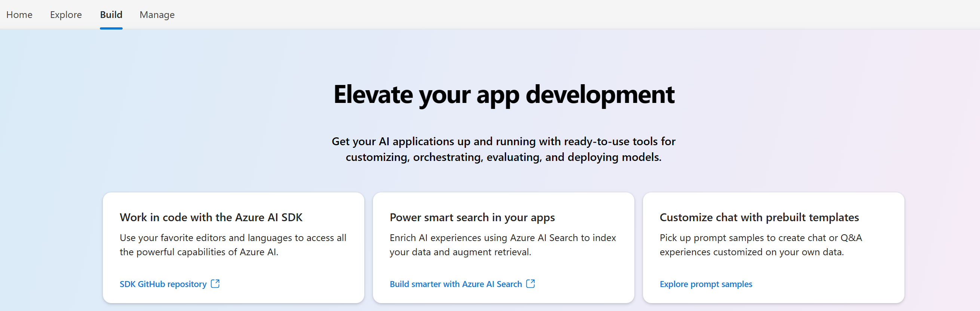Screen dimensions: 980x311
Task: Click 'Power smart search in your apps' heading
Action: tap(472, 217)
